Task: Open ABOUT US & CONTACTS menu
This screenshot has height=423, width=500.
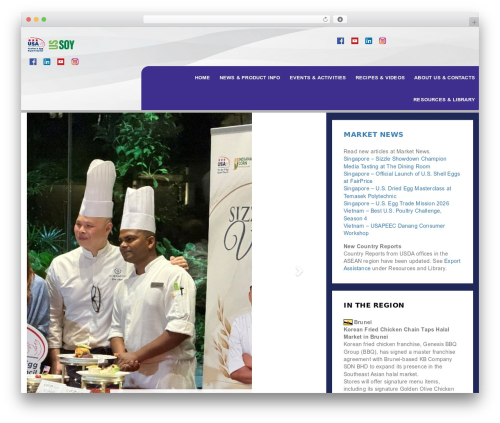Action: pyautogui.click(x=444, y=78)
